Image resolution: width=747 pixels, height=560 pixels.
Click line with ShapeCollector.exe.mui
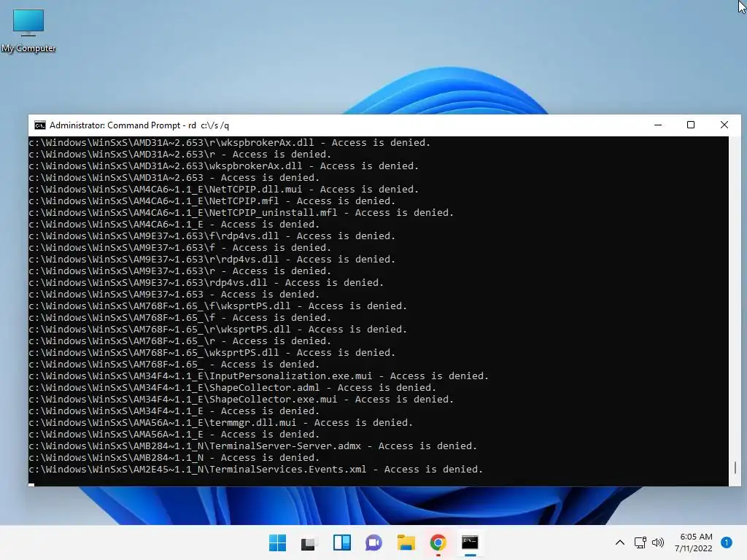[241, 400]
